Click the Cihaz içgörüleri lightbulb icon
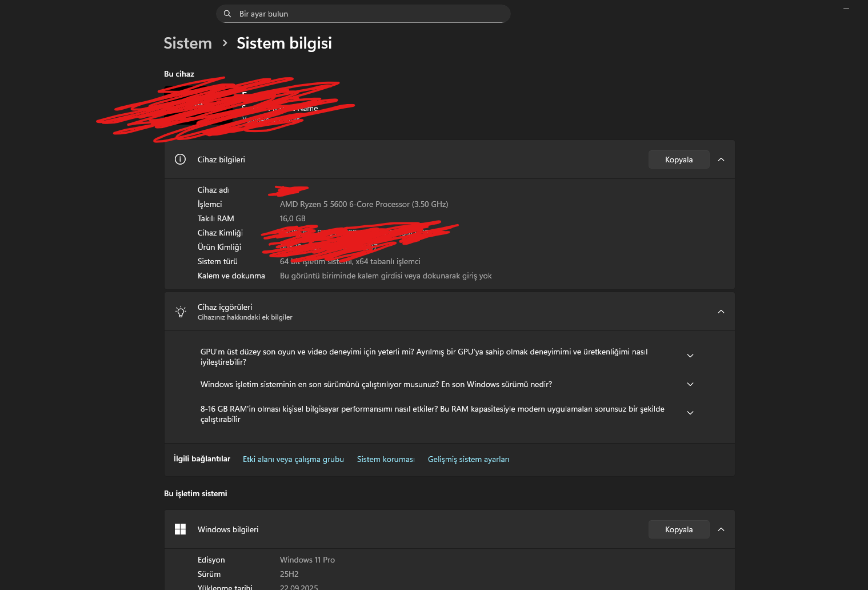This screenshot has height=590, width=868. click(181, 312)
